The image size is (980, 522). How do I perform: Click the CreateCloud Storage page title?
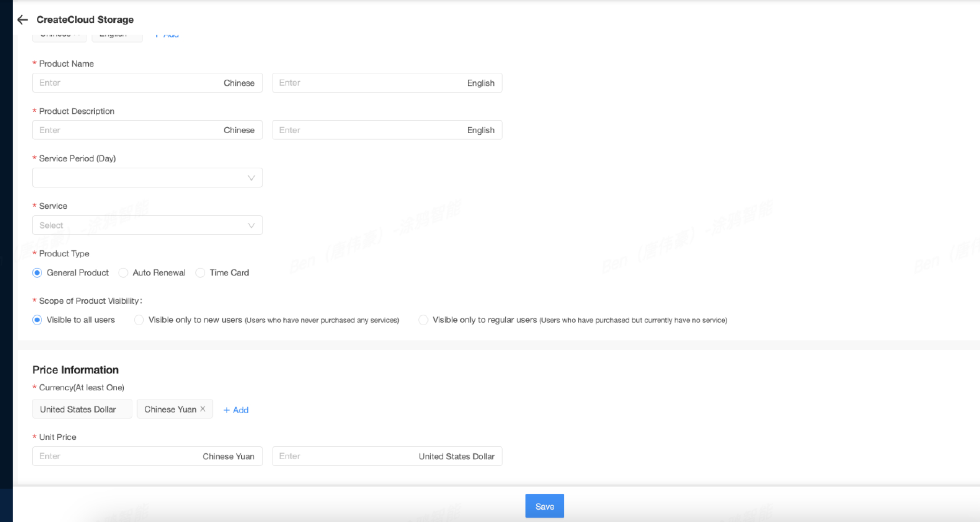point(85,20)
